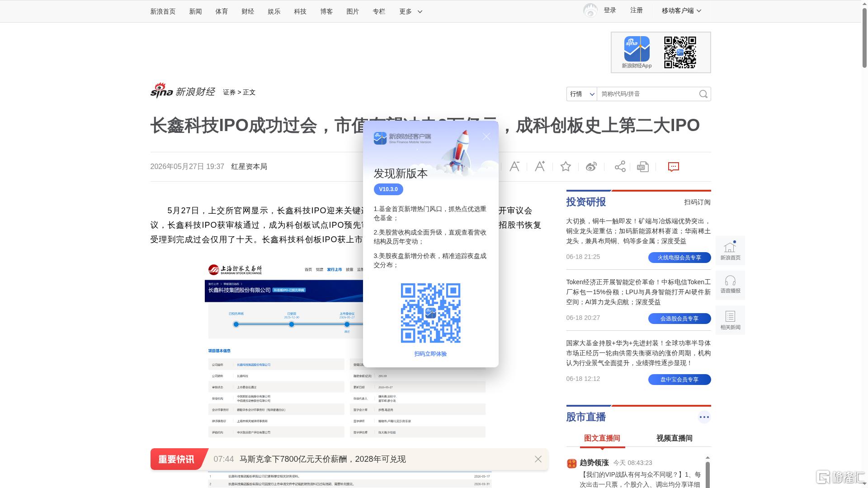Open the 股市直播 section heading
This screenshot has height=488, width=868.
pos(586,417)
